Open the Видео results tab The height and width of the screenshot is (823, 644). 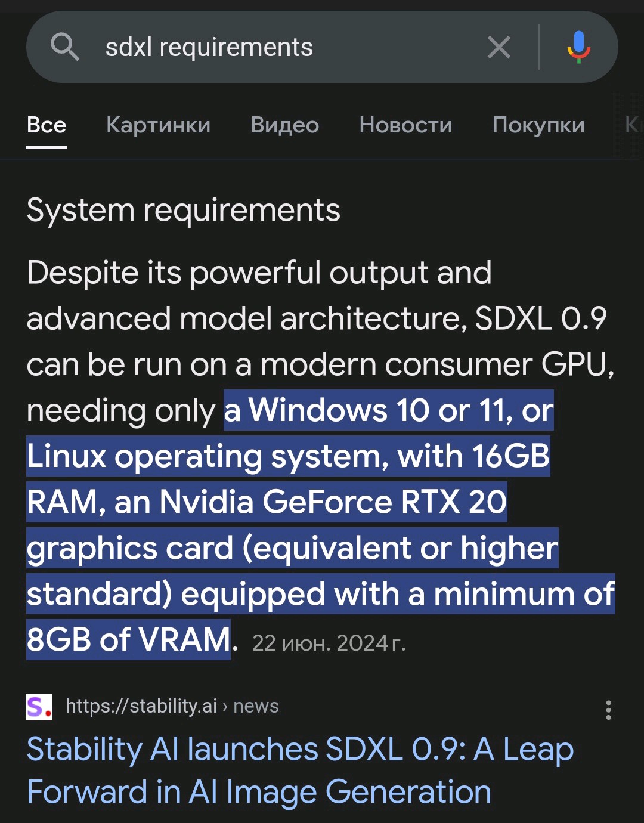click(x=285, y=125)
